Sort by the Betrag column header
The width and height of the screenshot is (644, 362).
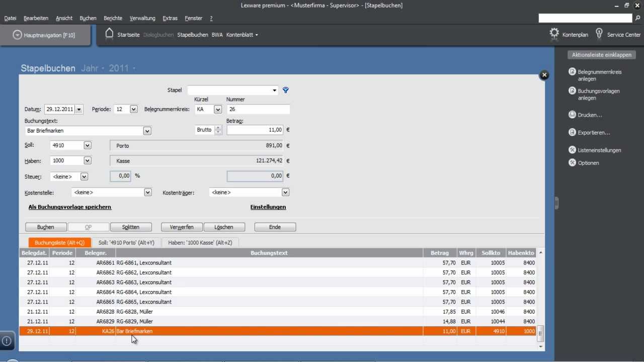(440, 253)
